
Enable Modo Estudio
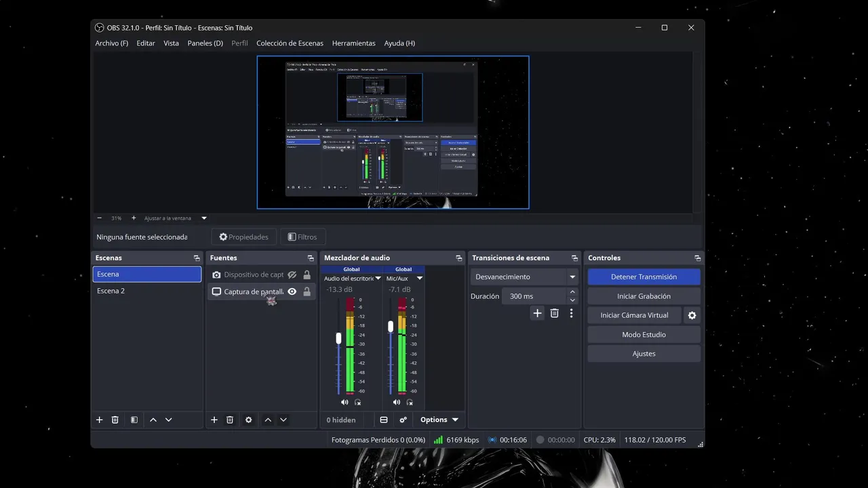coord(644,334)
